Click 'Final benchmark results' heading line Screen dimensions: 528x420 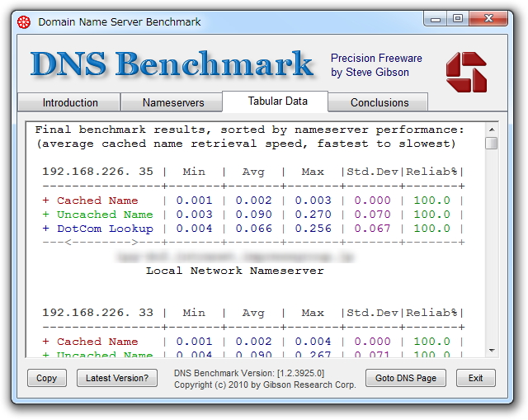click(x=249, y=130)
